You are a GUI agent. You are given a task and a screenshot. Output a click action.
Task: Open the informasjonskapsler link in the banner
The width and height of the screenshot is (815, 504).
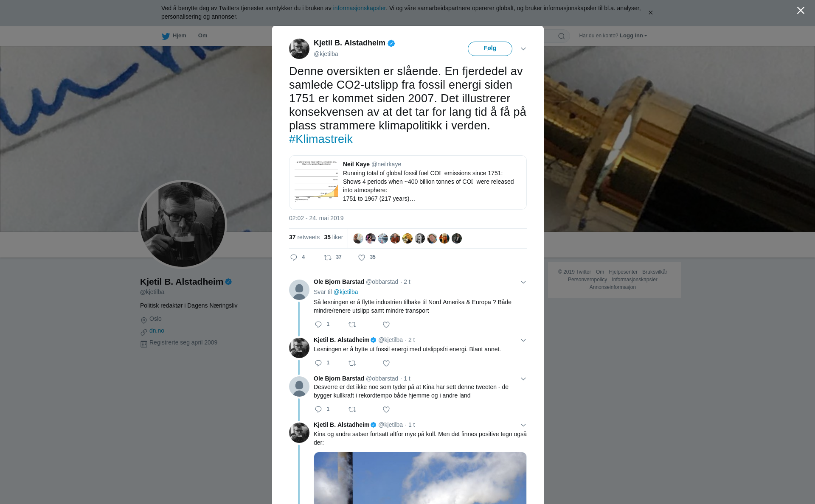[x=359, y=8]
